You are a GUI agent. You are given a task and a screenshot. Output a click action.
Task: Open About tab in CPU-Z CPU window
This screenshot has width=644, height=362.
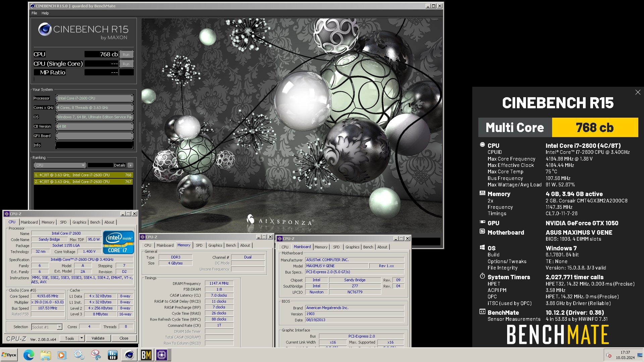pyautogui.click(x=109, y=222)
